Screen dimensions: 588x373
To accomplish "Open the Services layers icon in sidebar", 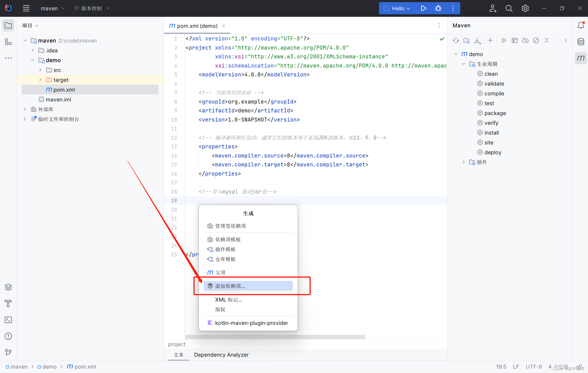I will 8,287.
